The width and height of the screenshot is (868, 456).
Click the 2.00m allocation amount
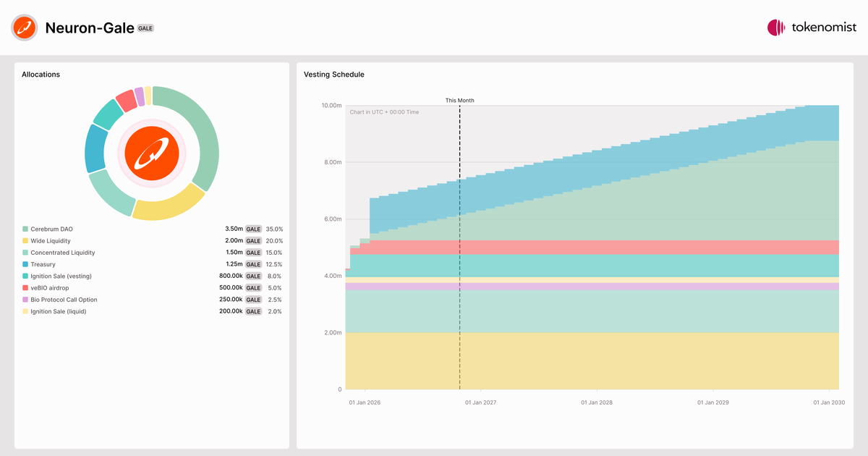point(234,241)
